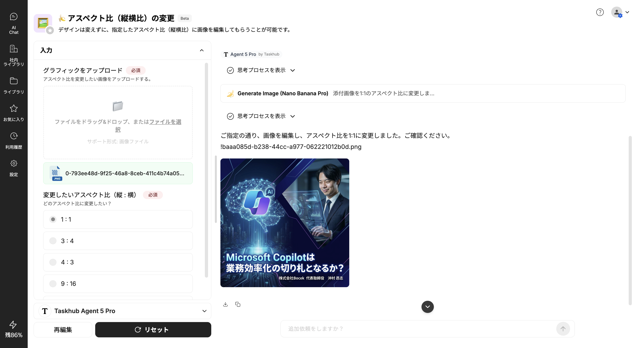The width and height of the screenshot is (644, 348).
Task: Click the 再編集 button
Action: (63, 329)
